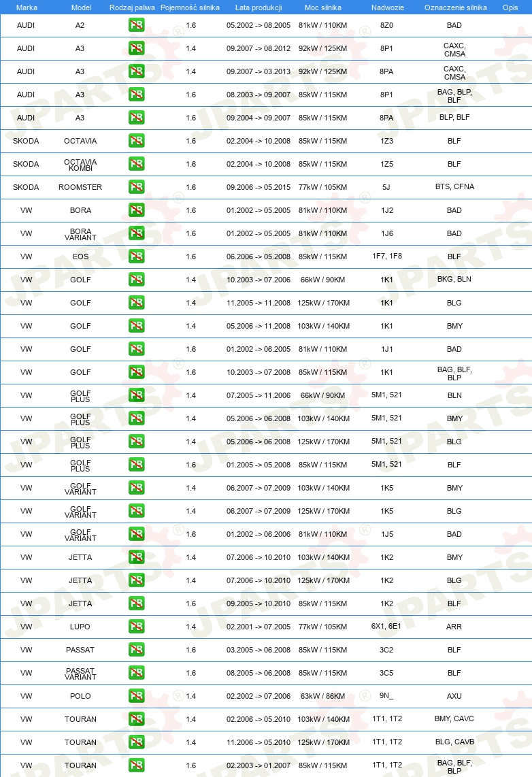Select the power value '63kW / 86KM'
The image size is (532, 777).
tap(322, 696)
